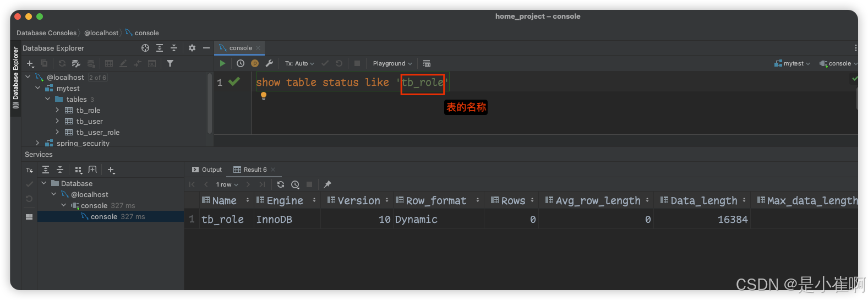Hide the Database Explorer panel with minus icon
The width and height of the screenshot is (868, 300).
pos(206,48)
